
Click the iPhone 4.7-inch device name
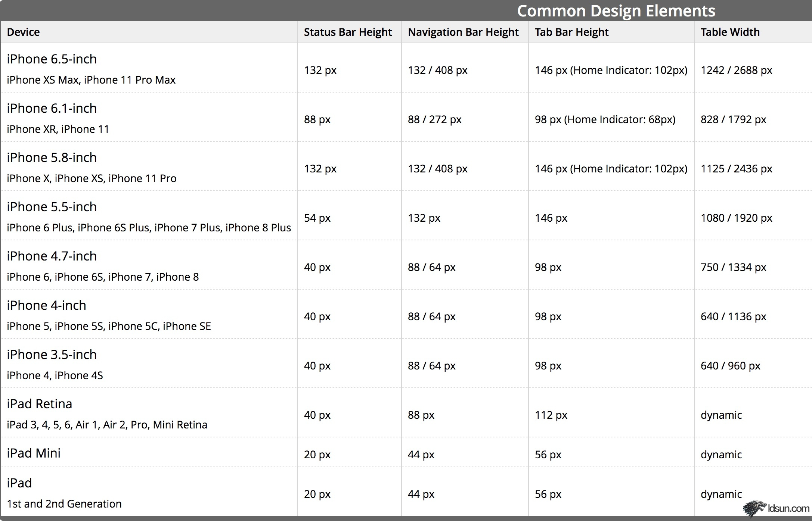52,256
